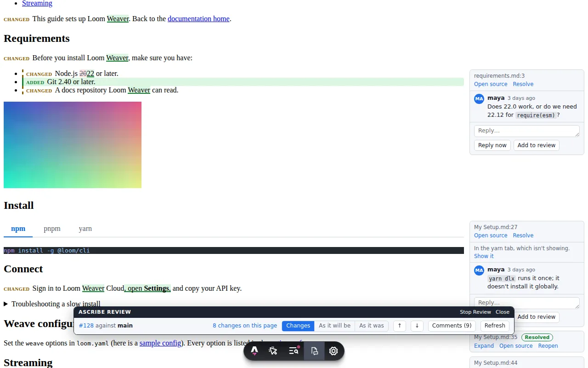Select the Changes view mode

(x=298, y=326)
